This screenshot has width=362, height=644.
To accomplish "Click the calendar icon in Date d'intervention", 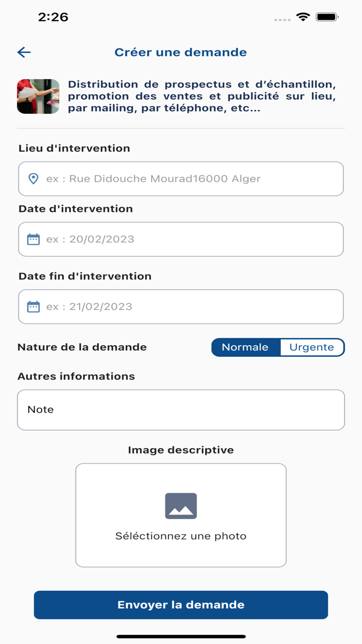I will point(33,239).
